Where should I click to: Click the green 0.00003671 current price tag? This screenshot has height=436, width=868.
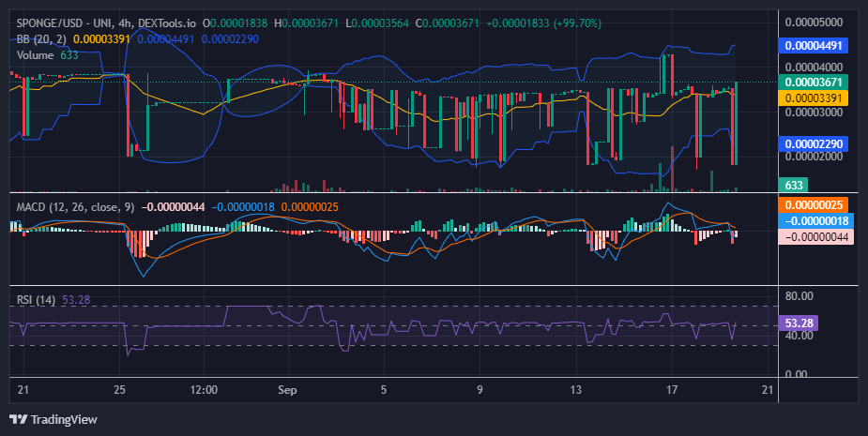[814, 83]
